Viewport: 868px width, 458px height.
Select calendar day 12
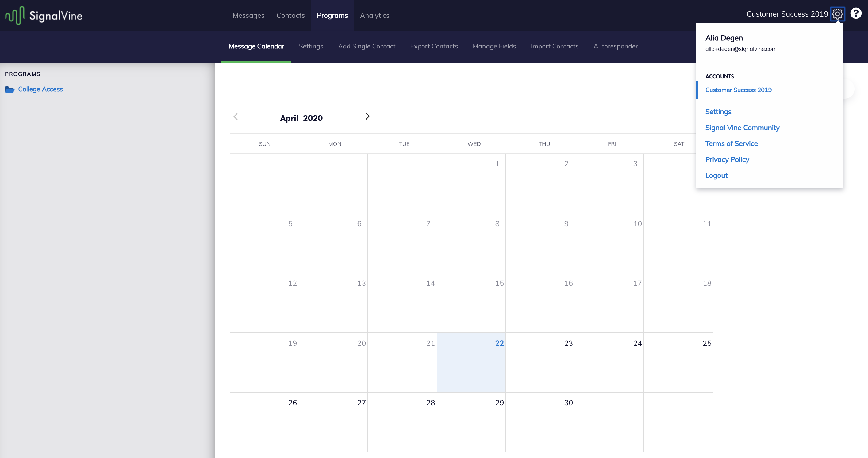pyautogui.click(x=264, y=303)
